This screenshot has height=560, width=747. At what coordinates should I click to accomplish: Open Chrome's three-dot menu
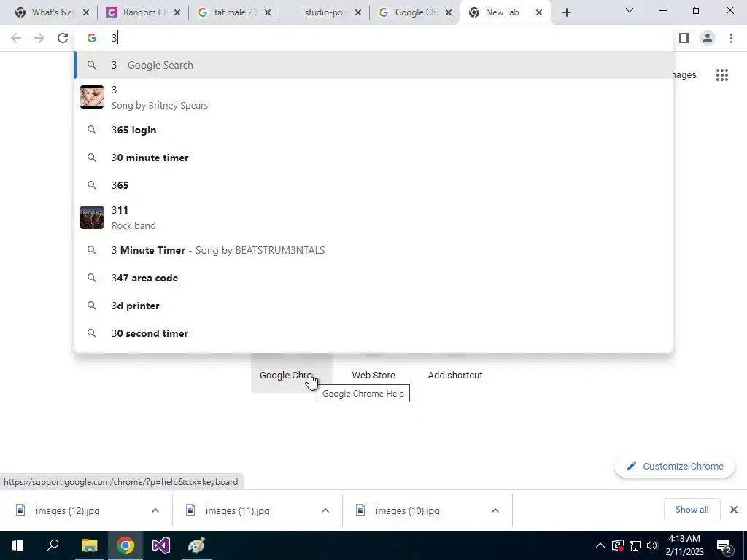(x=731, y=38)
